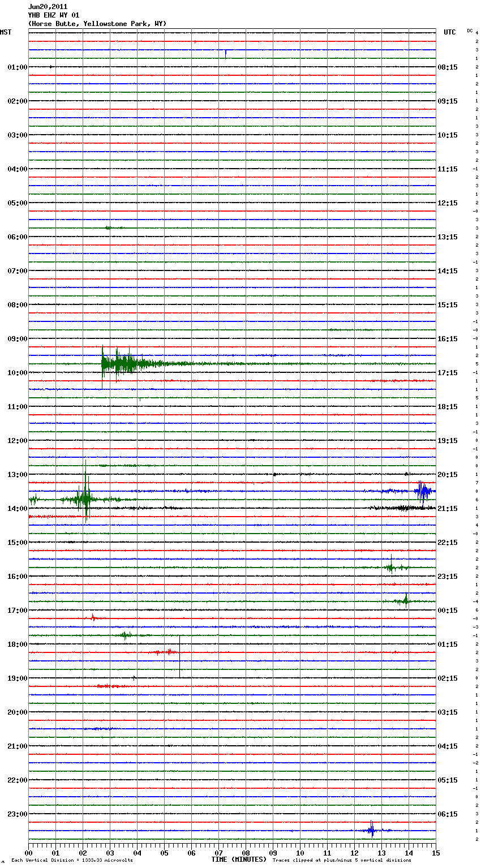Select the 19:00 MST row label

[x=18, y=678]
